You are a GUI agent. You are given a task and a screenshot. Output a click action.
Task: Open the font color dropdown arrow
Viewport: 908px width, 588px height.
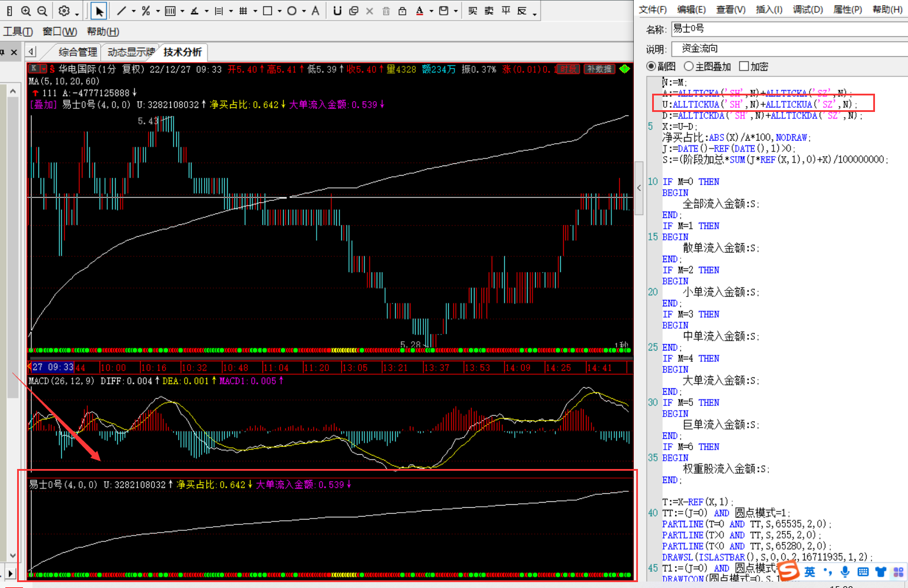432,11
